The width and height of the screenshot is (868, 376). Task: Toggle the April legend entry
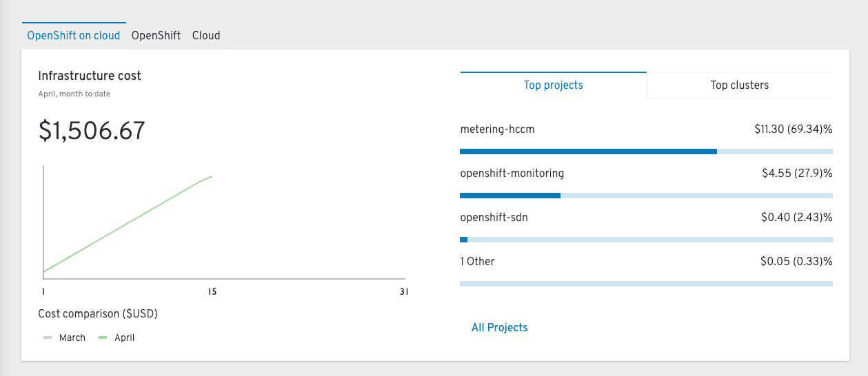pos(117,337)
